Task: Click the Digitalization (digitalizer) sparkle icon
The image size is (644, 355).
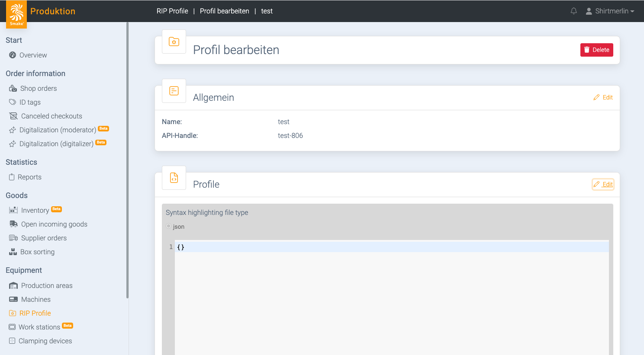Action: (13, 144)
